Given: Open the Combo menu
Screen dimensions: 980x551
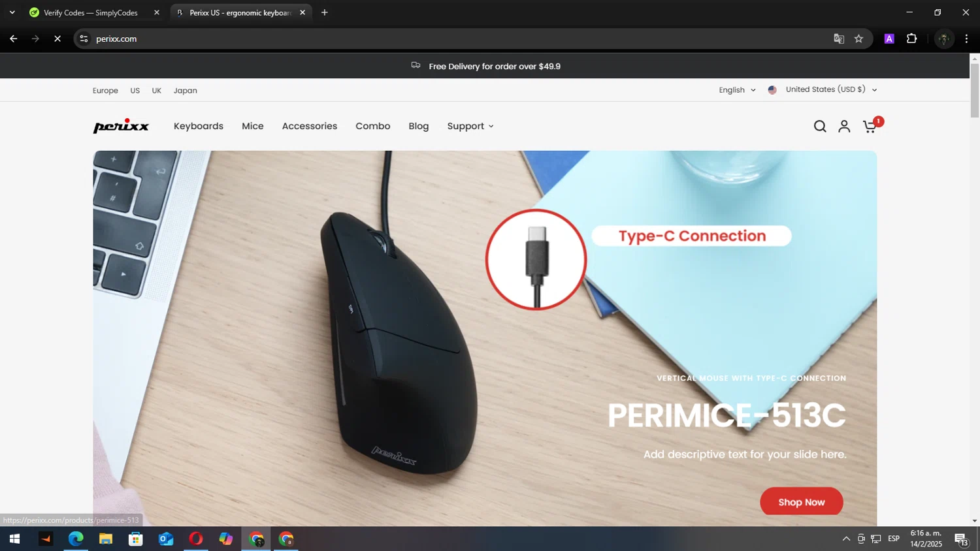Looking at the screenshot, I should point(373,126).
